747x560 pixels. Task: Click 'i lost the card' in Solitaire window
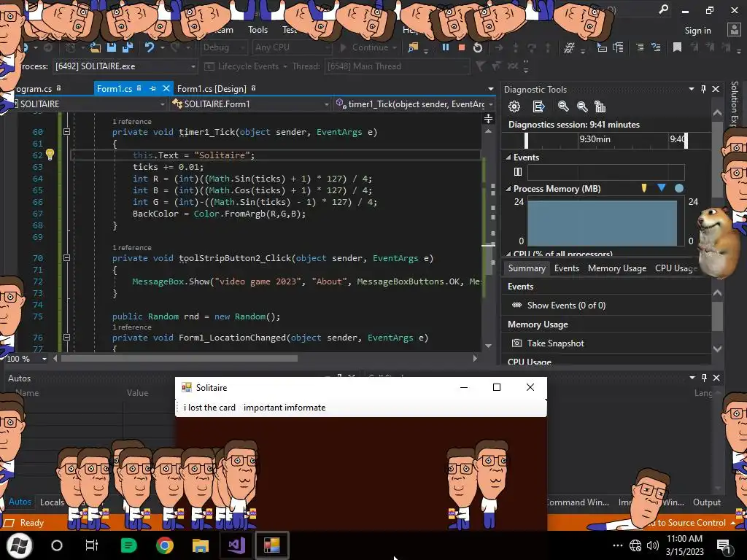point(209,408)
